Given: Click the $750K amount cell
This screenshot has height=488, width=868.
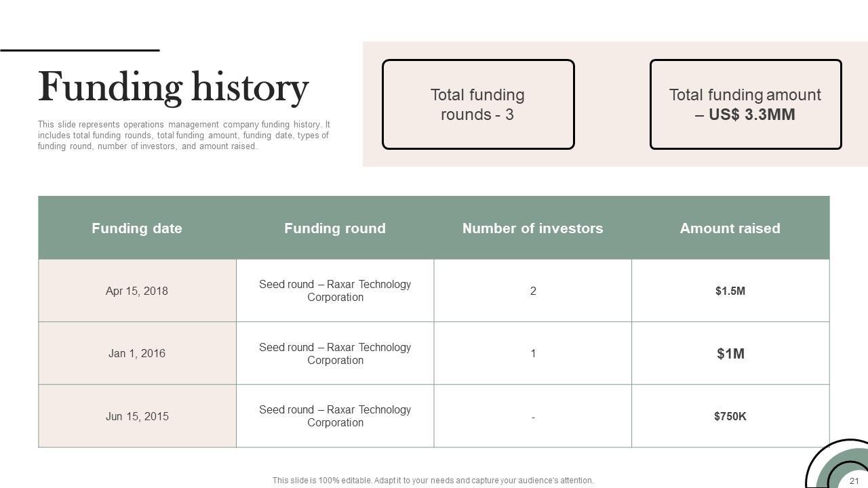Looking at the screenshot, I should point(730,416).
